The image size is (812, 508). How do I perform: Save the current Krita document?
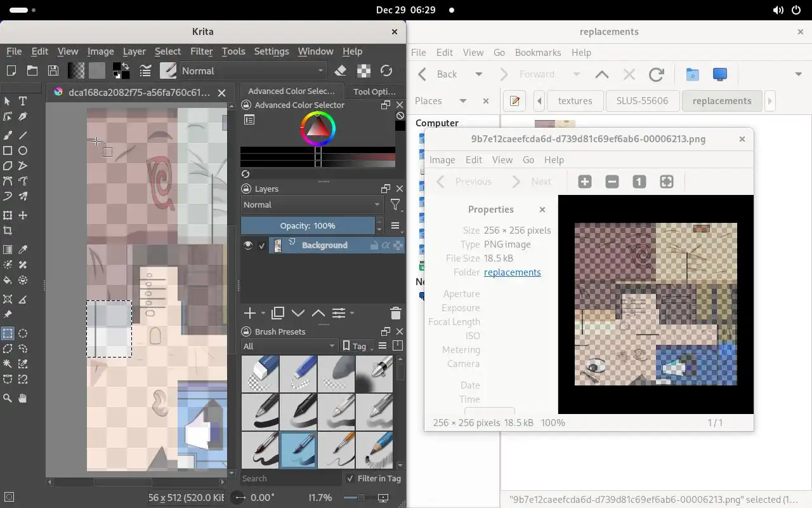tap(53, 70)
